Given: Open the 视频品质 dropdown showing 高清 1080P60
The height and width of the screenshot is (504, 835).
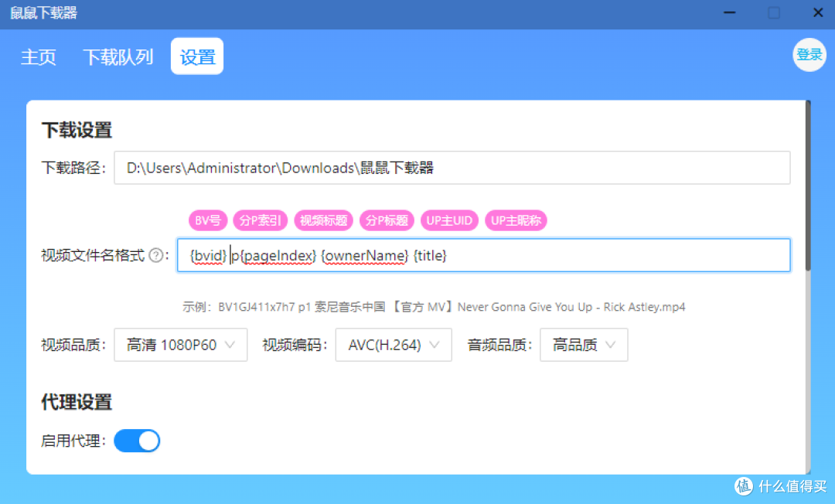Looking at the screenshot, I should point(180,345).
